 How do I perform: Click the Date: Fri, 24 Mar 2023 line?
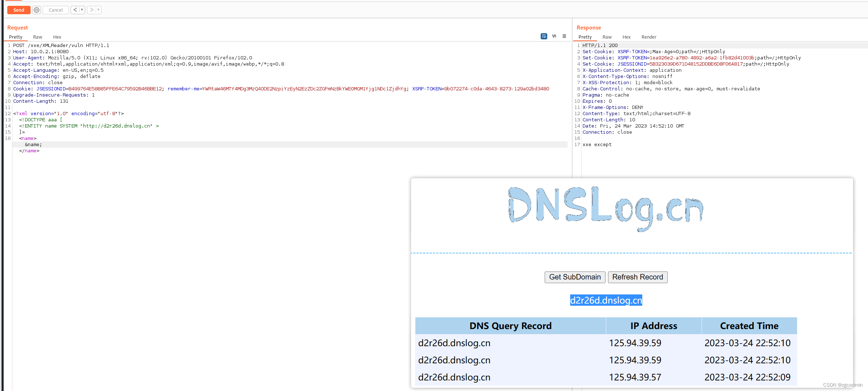click(634, 126)
